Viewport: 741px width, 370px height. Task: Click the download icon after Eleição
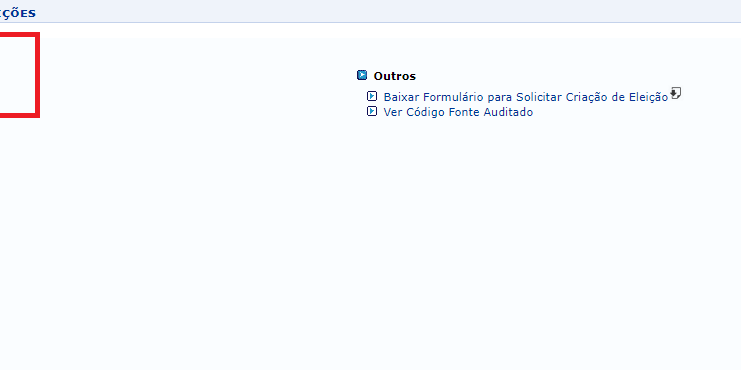pyautogui.click(x=676, y=93)
